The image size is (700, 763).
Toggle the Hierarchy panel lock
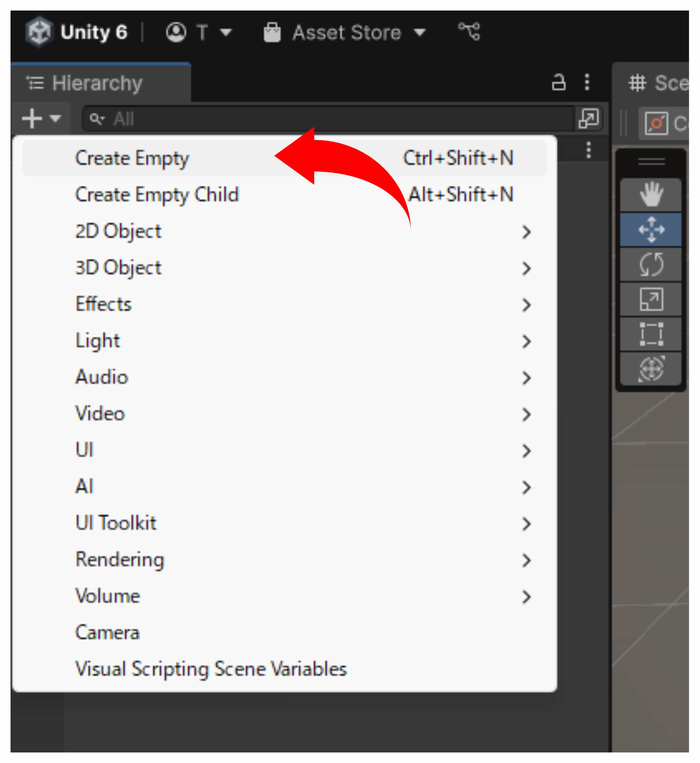click(x=558, y=82)
